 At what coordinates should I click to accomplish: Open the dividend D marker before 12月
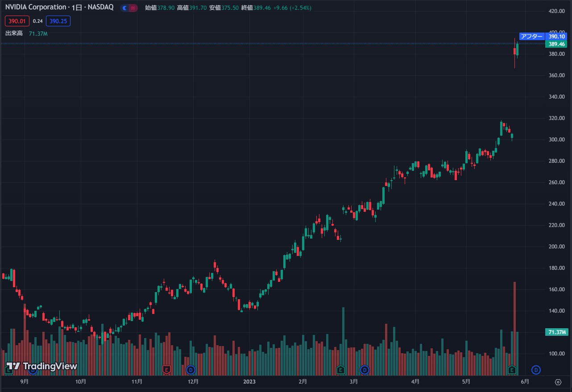(191, 369)
